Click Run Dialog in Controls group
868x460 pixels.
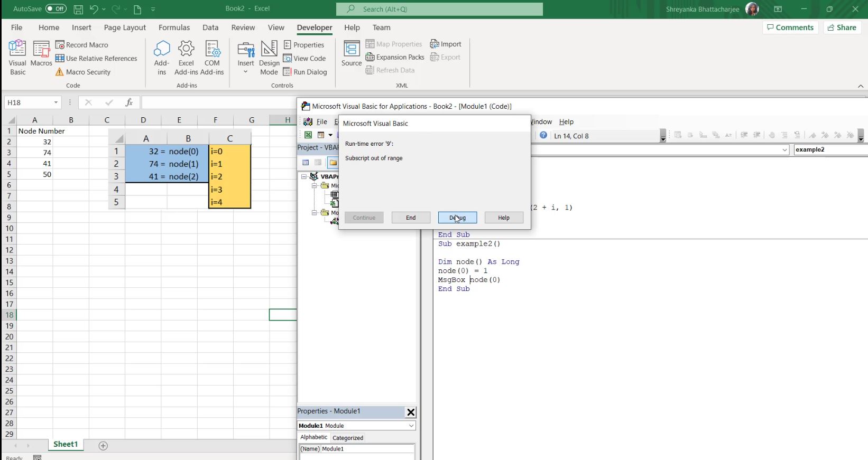coord(305,72)
